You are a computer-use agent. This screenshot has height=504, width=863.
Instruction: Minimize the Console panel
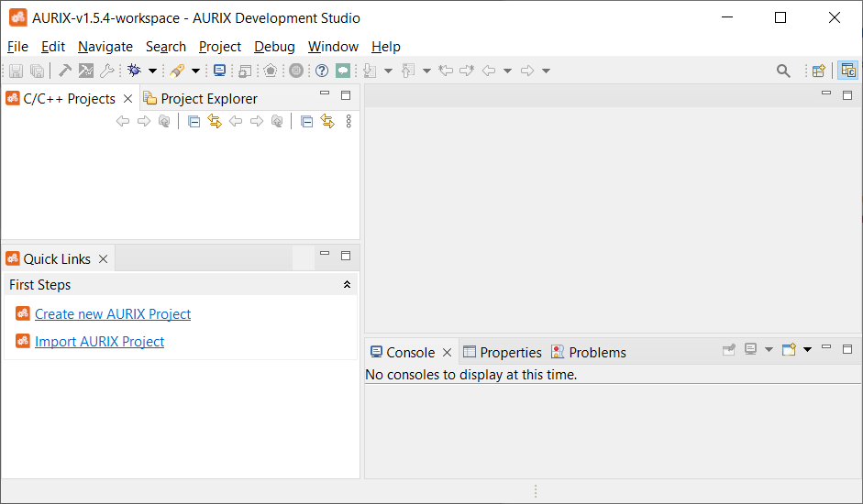tap(826, 346)
